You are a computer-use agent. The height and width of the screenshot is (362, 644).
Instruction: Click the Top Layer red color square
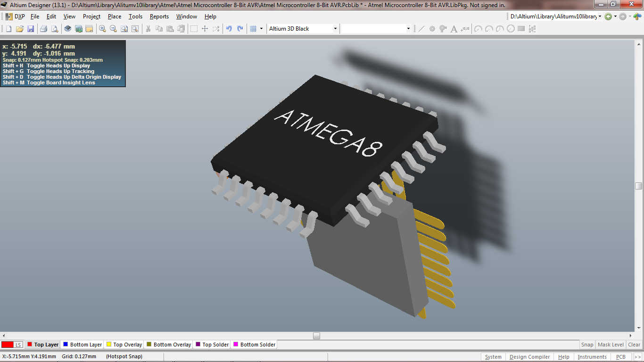click(30, 345)
